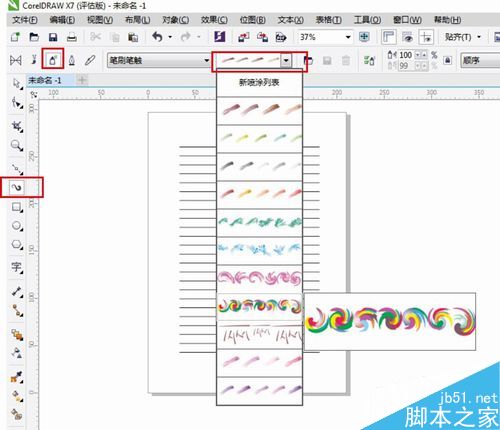
Task: Pick the pink swirl brush stroke
Action: click(259, 278)
